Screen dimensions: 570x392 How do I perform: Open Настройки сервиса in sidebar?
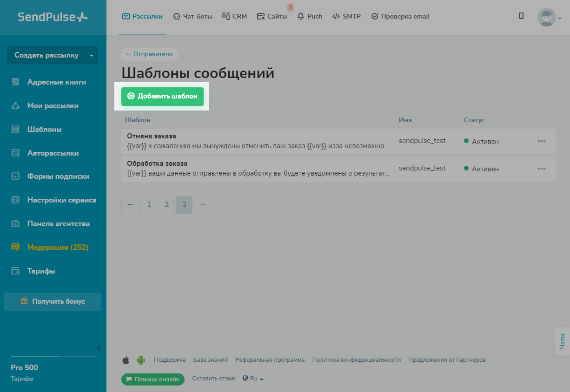[53, 200]
